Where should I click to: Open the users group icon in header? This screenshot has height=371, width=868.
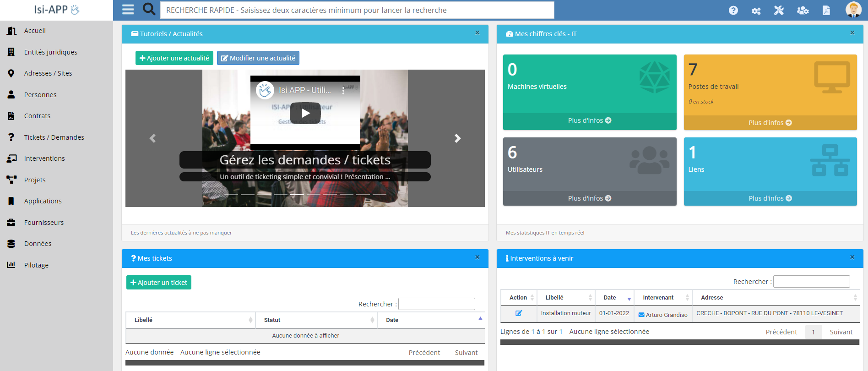[803, 11]
